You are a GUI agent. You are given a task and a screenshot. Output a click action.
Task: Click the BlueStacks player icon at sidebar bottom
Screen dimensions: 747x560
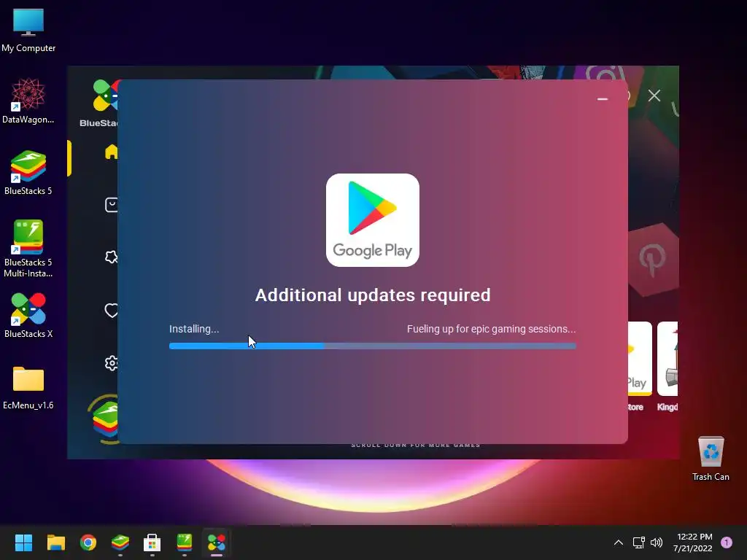coord(106,419)
